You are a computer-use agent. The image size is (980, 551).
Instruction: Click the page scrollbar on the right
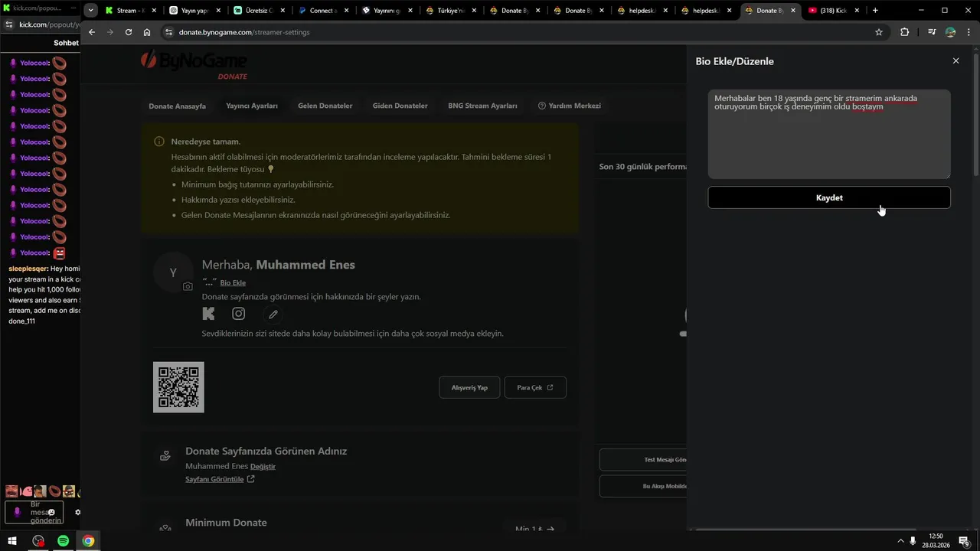tap(975, 115)
